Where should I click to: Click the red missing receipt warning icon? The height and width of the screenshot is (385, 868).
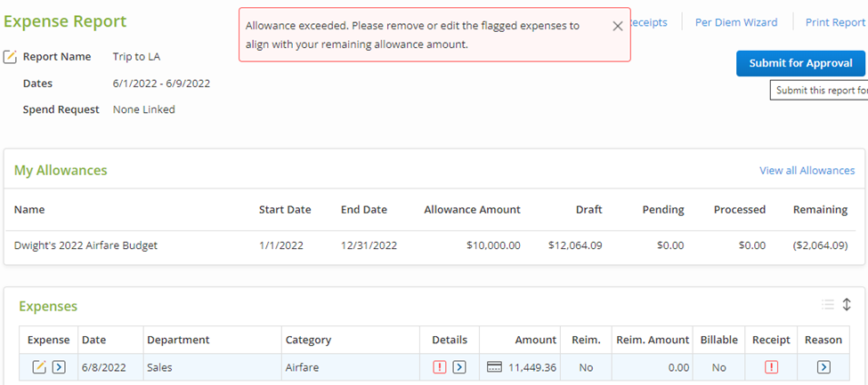[771, 367]
